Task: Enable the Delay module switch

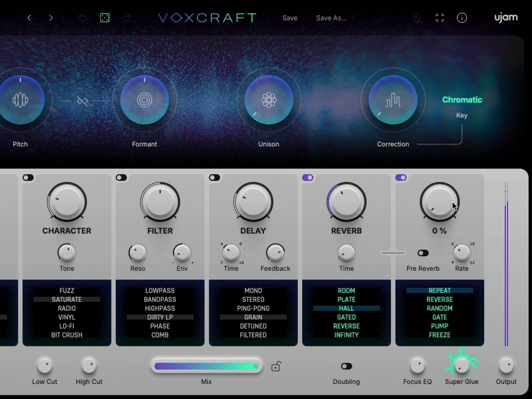Action: coord(215,178)
